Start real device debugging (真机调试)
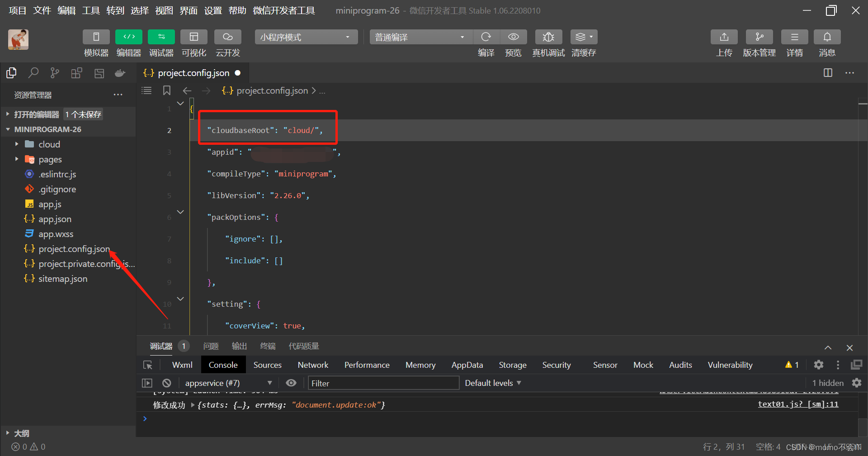 click(548, 37)
